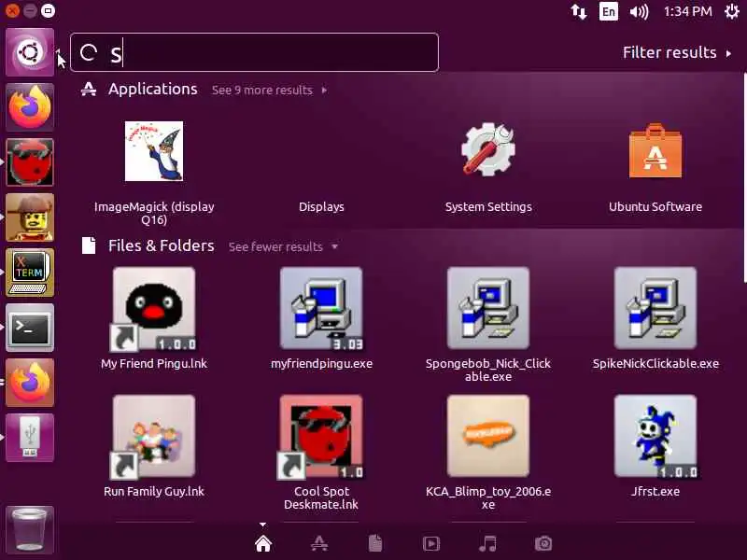The width and height of the screenshot is (747, 560).
Task: Click into the Dash search field
Action: [x=254, y=52]
